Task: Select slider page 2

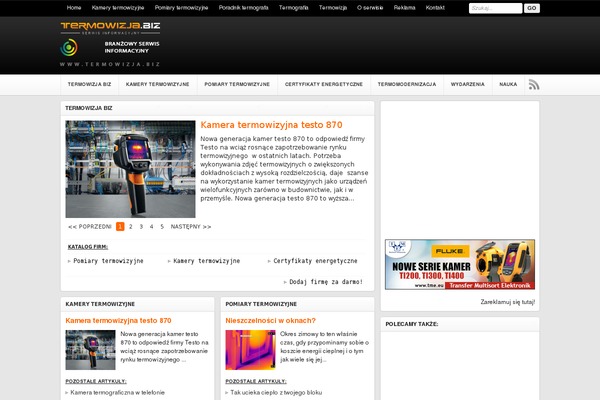Action: coord(131,227)
